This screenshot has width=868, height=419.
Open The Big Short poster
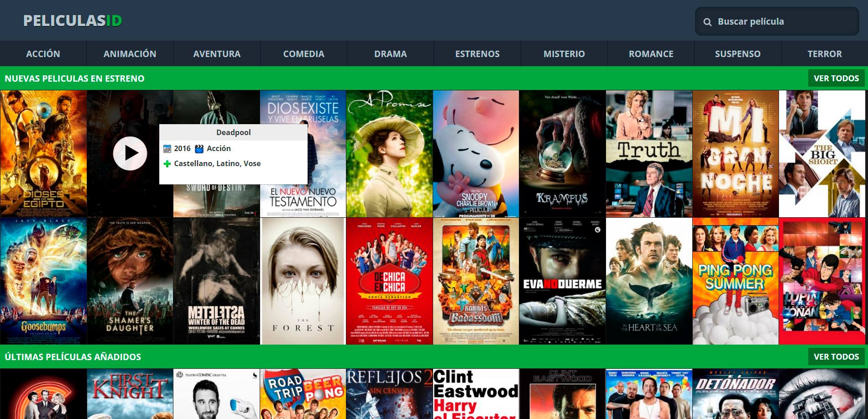822,154
